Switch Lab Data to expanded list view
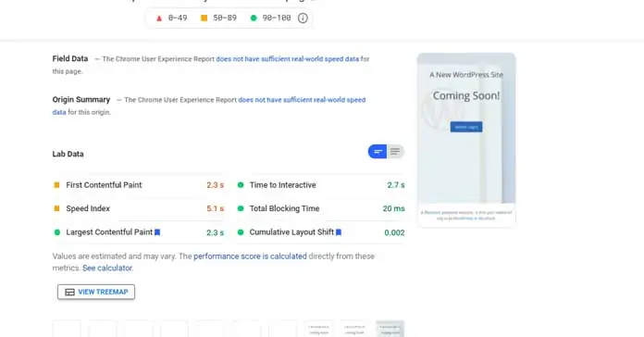The width and height of the screenshot is (644, 337). coord(395,152)
